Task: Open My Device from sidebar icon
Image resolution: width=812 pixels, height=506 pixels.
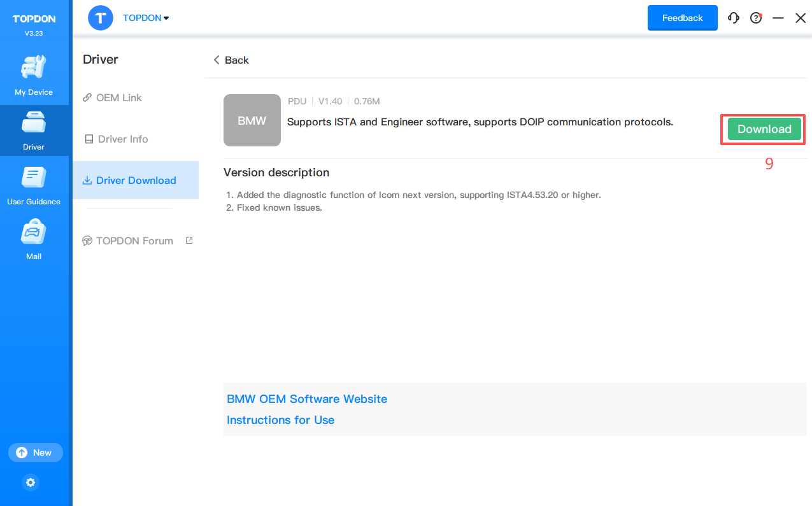Action: [34, 69]
